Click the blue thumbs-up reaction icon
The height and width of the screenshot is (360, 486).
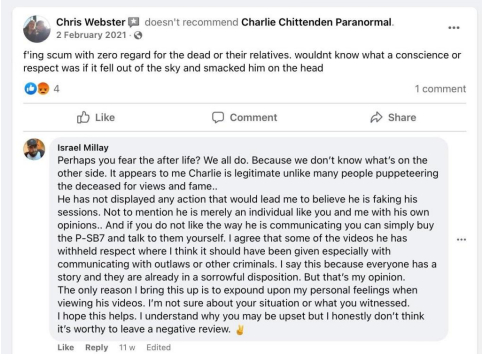(30, 89)
